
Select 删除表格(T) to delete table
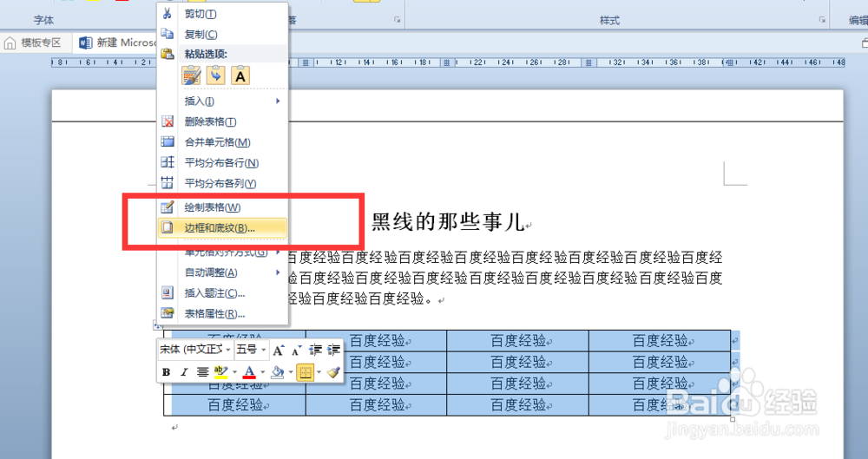click(x=222, y=121)
